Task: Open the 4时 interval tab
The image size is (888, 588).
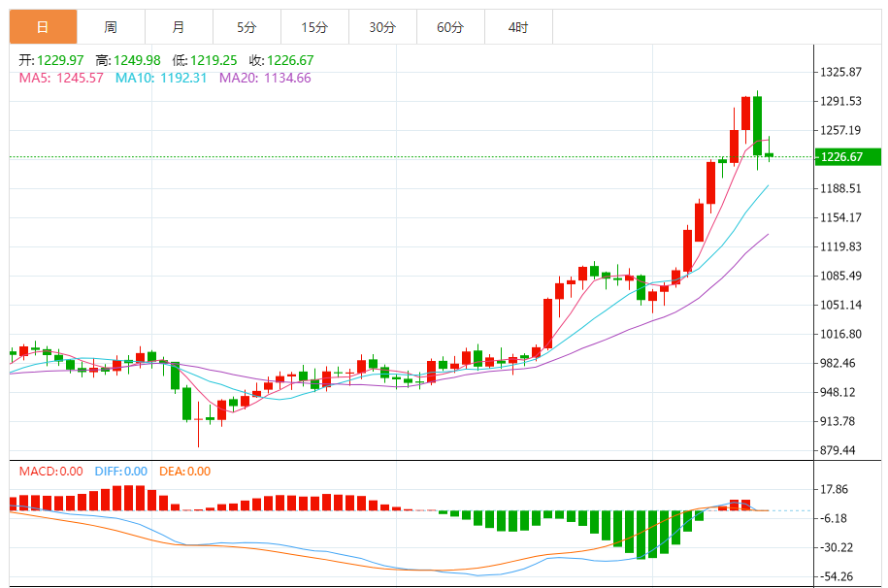Action: point(519,26)
